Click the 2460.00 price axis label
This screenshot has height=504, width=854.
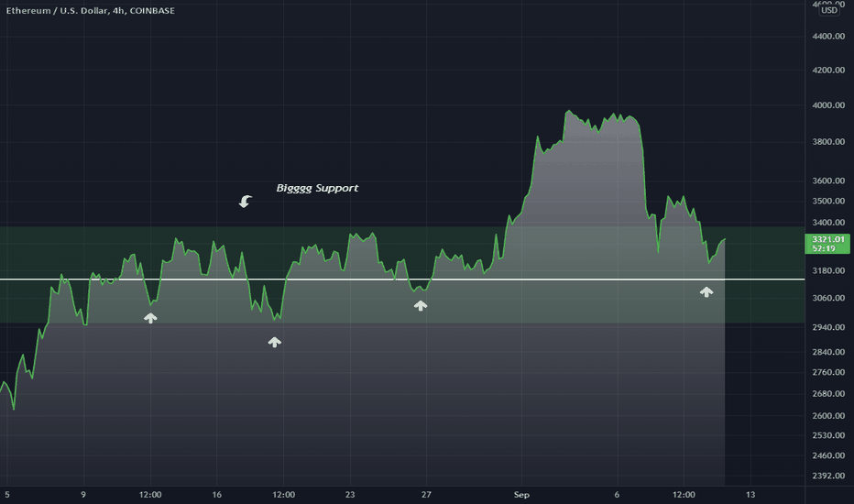coord(828,455)
